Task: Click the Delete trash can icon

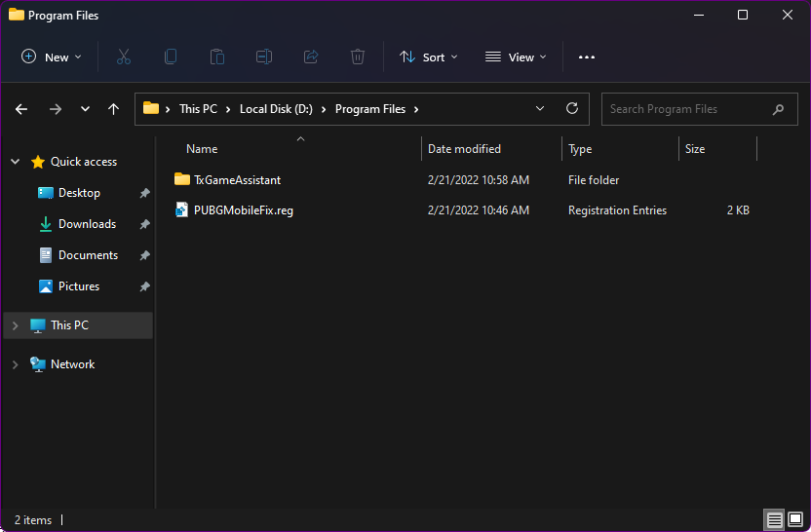Action: pos(358,57)
